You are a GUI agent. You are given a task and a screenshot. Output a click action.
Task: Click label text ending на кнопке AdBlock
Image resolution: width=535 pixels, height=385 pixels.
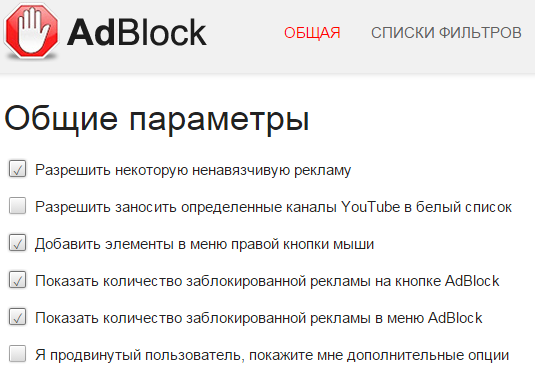tap(267, 281)
